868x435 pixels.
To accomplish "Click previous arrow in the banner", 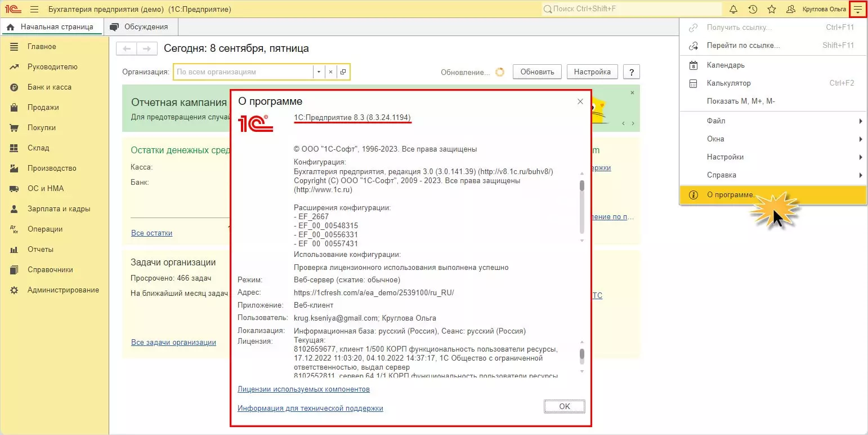I will coord(624,123).
